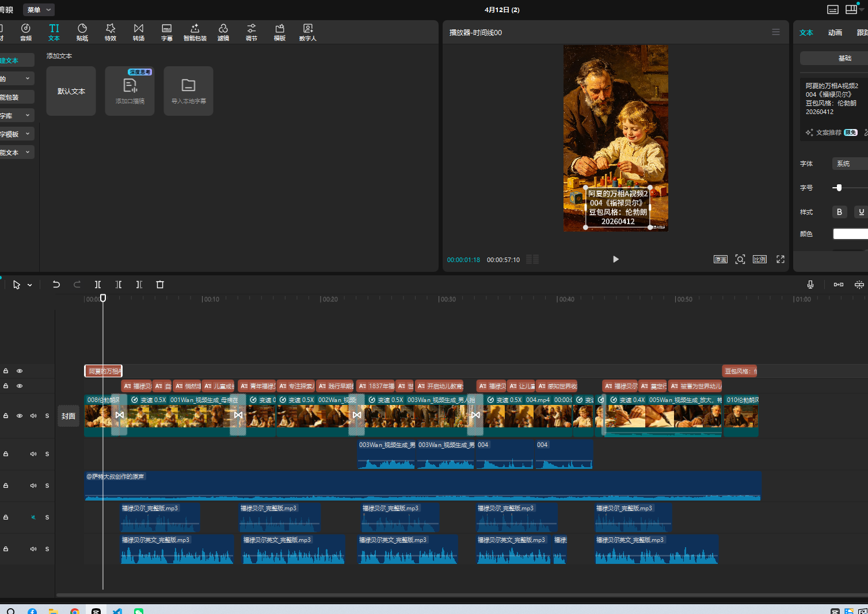Image resolution: width=868 pixels, height=614 pixels.
Task: Toggle underline U text style
Action: click(x=861, y=212)
